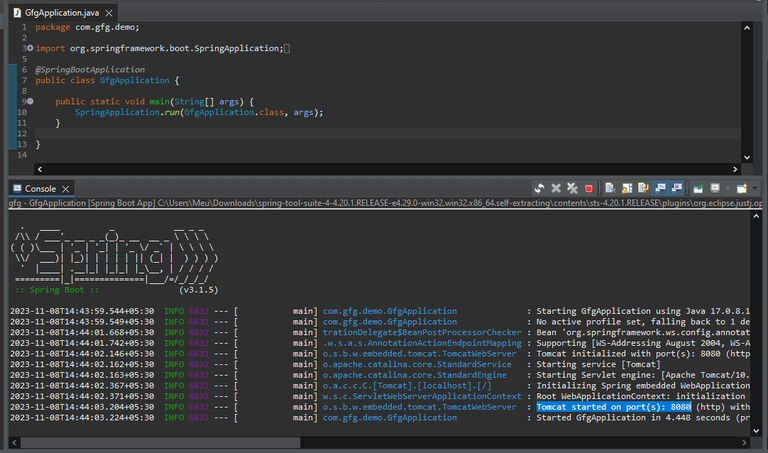
Task: Switch to the Console tab
Action: [40, 188]
